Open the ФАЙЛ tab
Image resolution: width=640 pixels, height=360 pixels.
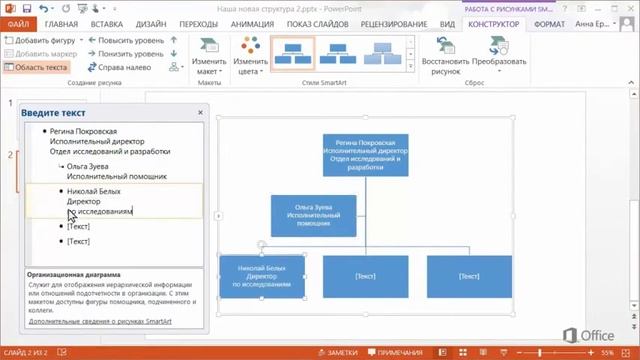(x=18, y=24)
